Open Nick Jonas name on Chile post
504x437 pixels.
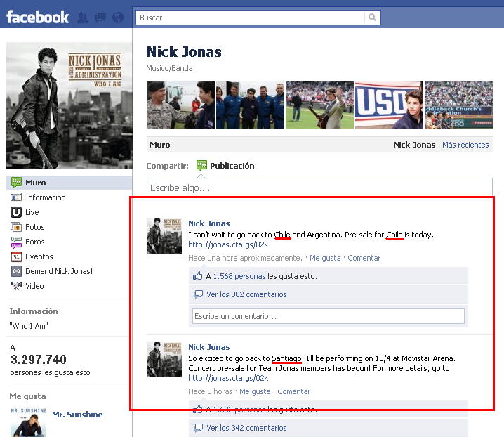(209, 223)
